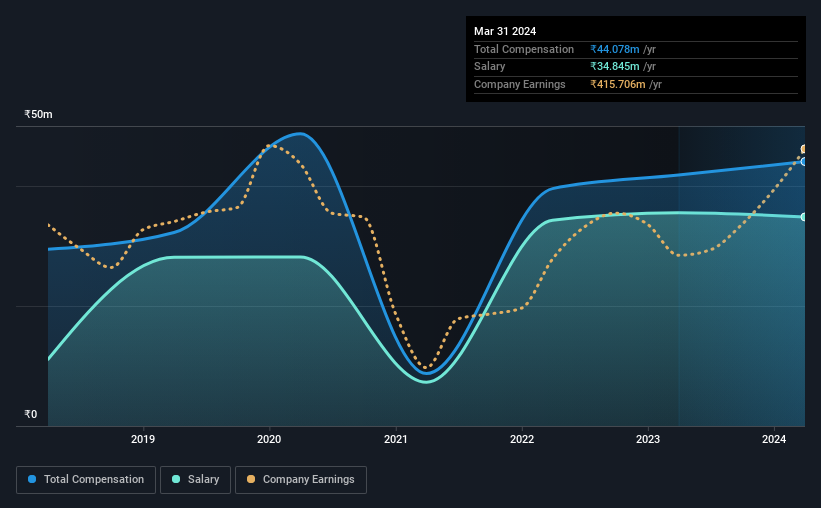The width and height of the screenshot is (821, 508).
Task: Toggle the Total Compensation legend button
Action: (x=86, y=480)
